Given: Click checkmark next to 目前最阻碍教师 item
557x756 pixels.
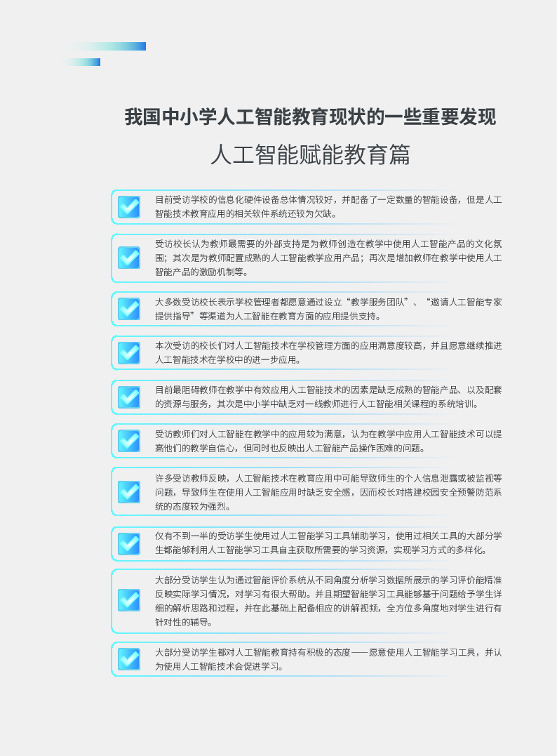Looking at the screenshot, I should click(129, 397).
